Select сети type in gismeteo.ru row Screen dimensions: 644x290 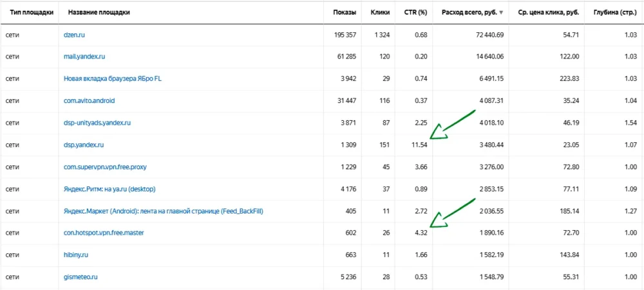(x=13, y=277)
